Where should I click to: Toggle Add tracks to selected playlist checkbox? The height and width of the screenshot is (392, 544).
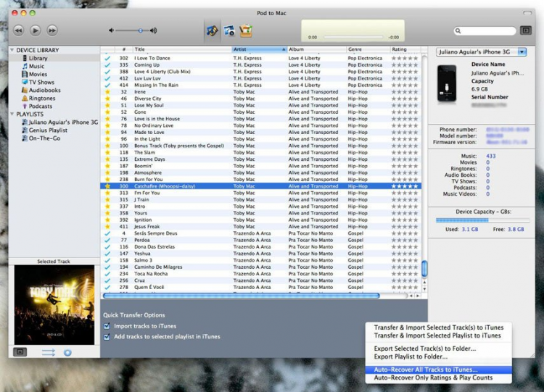click(x=107, y=337)
